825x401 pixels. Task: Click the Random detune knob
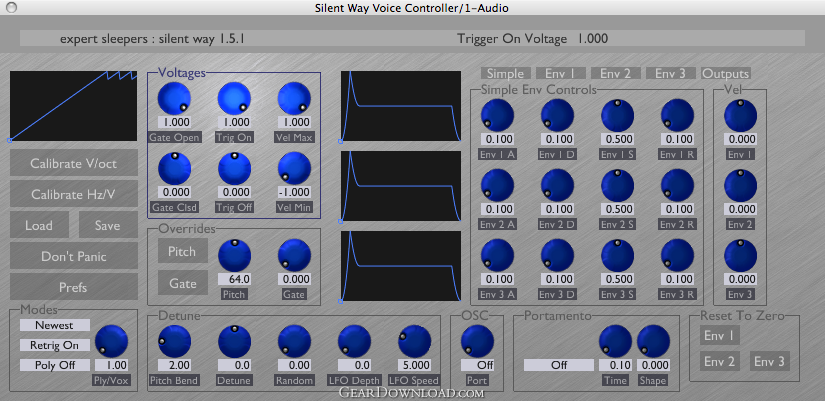[294, 341]
